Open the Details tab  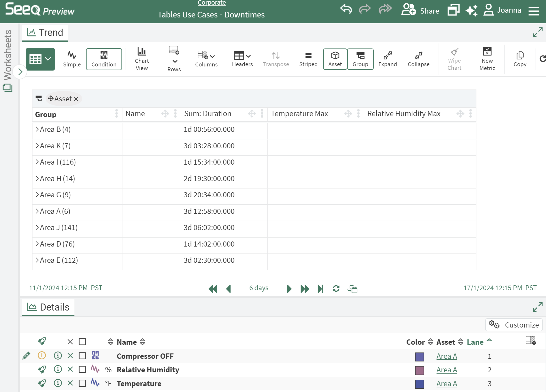pyautogui.click(x=48, y=307)
